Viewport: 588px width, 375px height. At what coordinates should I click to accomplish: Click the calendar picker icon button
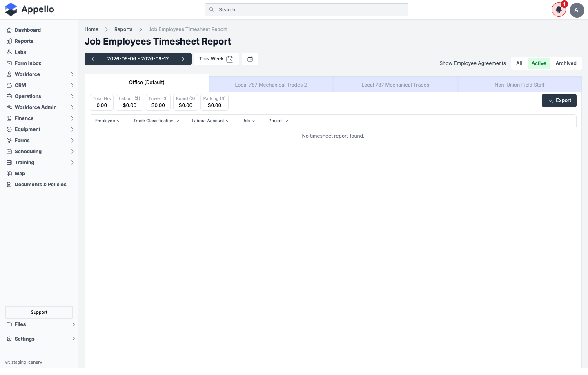click(250, 59)
